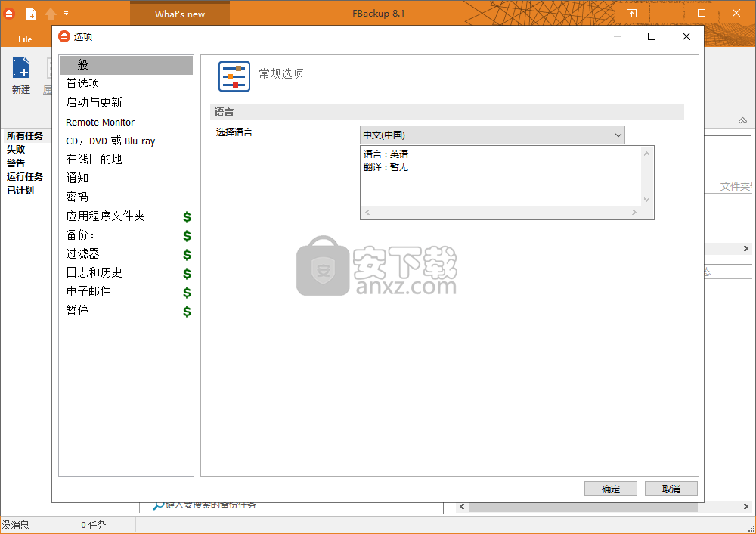Open the 电子邮件 options category
Viewport: 756px width, 534px height.
[x=125, y=291]
